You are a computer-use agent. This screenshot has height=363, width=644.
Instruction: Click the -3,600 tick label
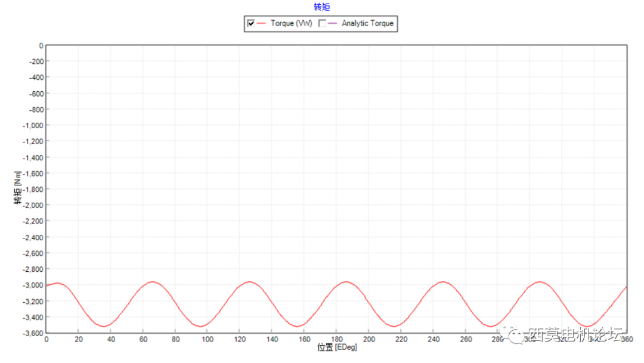[x=32, y=333]
